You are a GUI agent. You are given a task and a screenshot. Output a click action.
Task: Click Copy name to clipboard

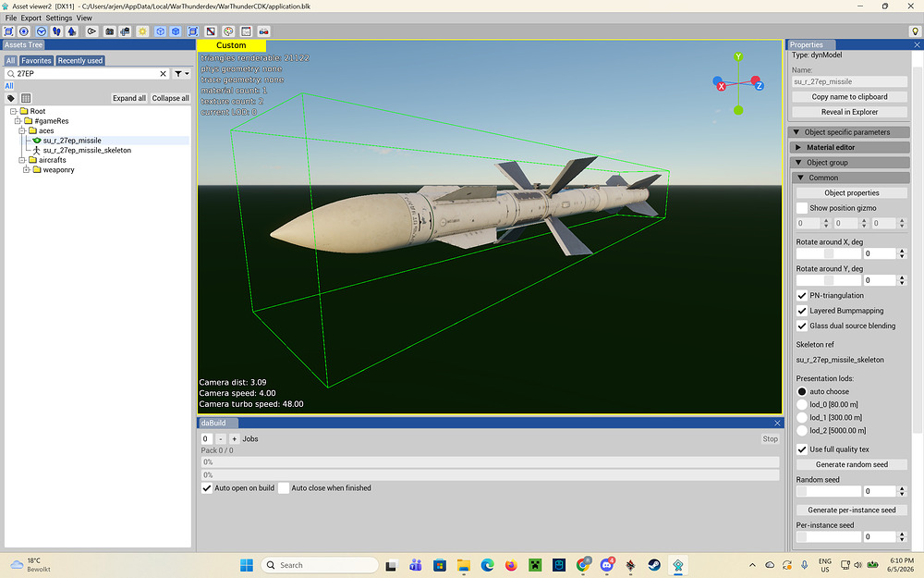[x=849, y=97]
